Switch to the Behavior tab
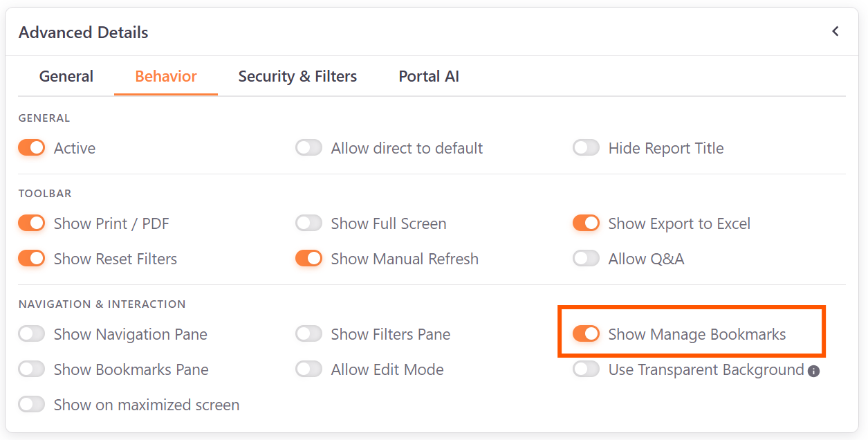868x440 pixels. point(165,76)
